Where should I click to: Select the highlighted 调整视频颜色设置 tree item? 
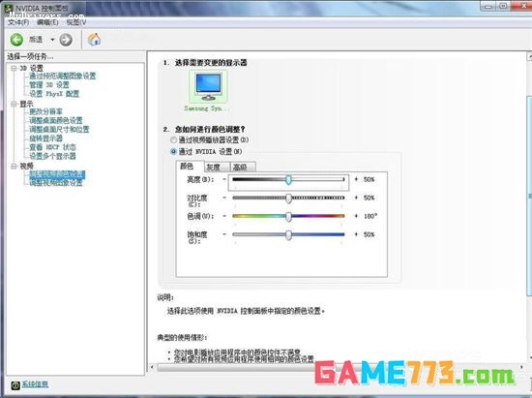[x=57, y=174]
